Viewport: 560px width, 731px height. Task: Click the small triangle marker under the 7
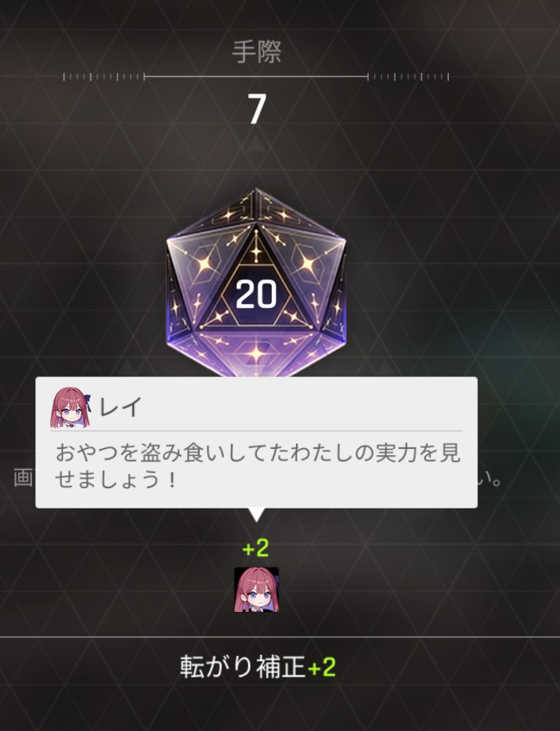pyautogui.click(x=256, y=144)
